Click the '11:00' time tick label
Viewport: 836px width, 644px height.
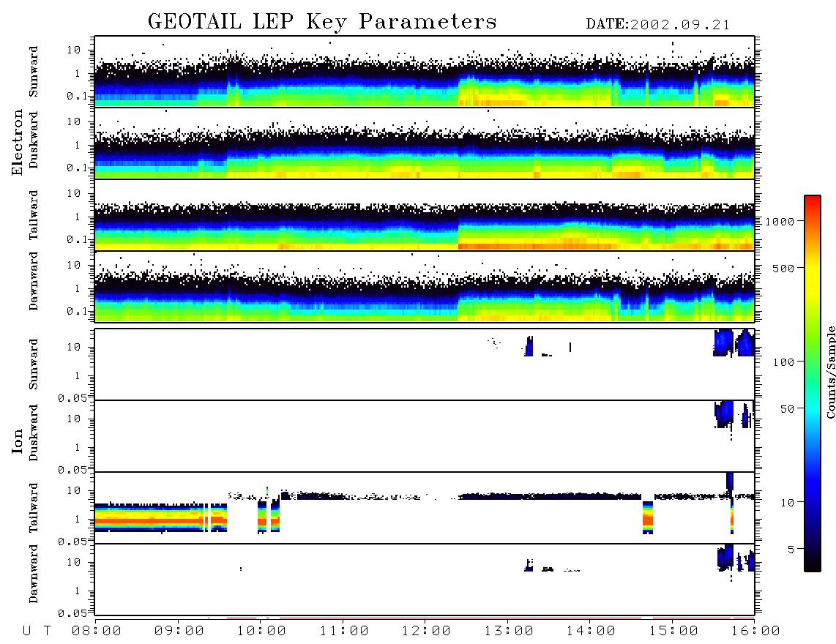pyautogui.click(x=343, y=632)
